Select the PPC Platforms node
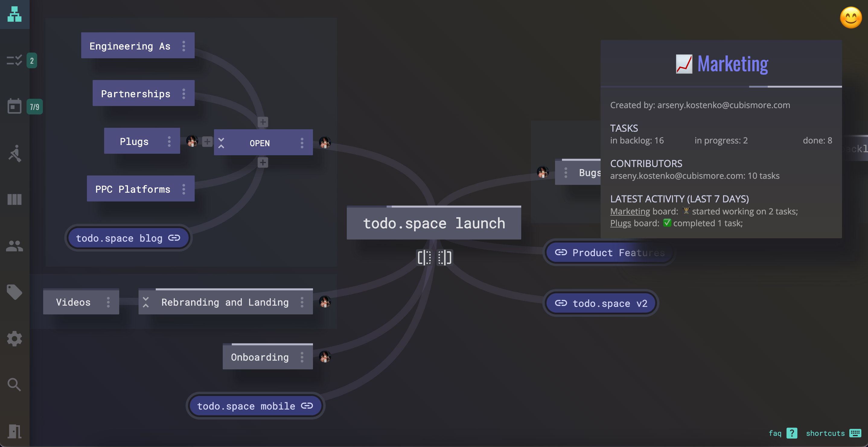This screenshot has height=447, width=868. pyautogui.click(x=141, y=188)
